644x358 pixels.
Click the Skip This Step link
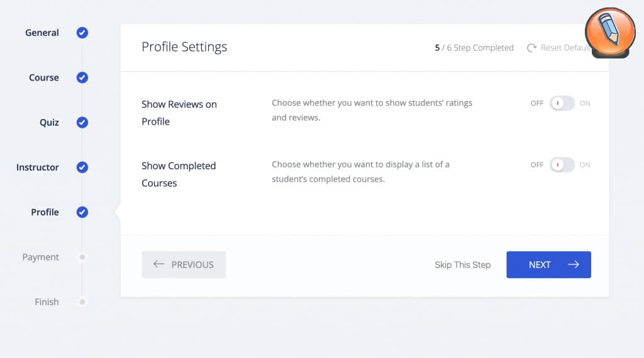[x=462, y=265]
